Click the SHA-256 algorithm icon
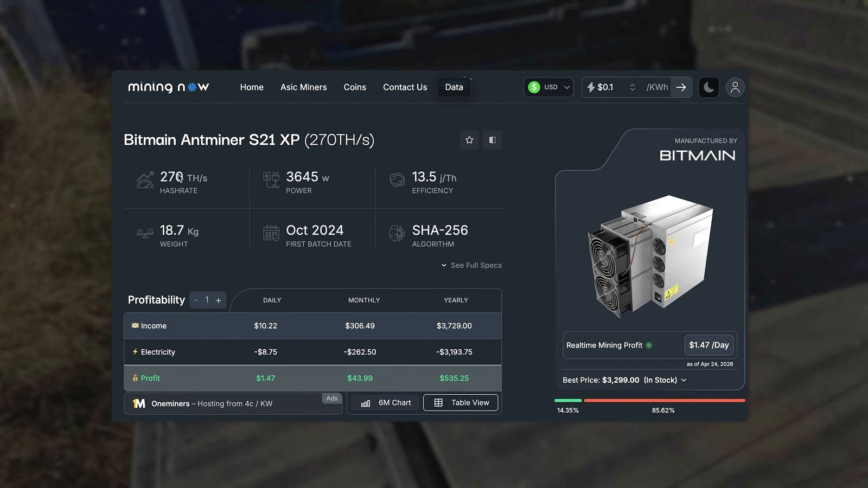The image size is (868, 488). click(397, 233)
